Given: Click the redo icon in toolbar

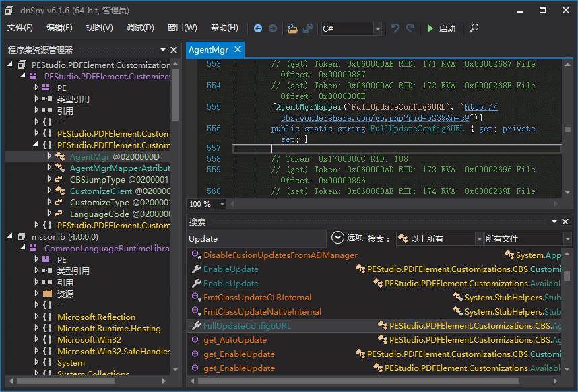Looking at the screenshot, I should [x=411, y=28].
